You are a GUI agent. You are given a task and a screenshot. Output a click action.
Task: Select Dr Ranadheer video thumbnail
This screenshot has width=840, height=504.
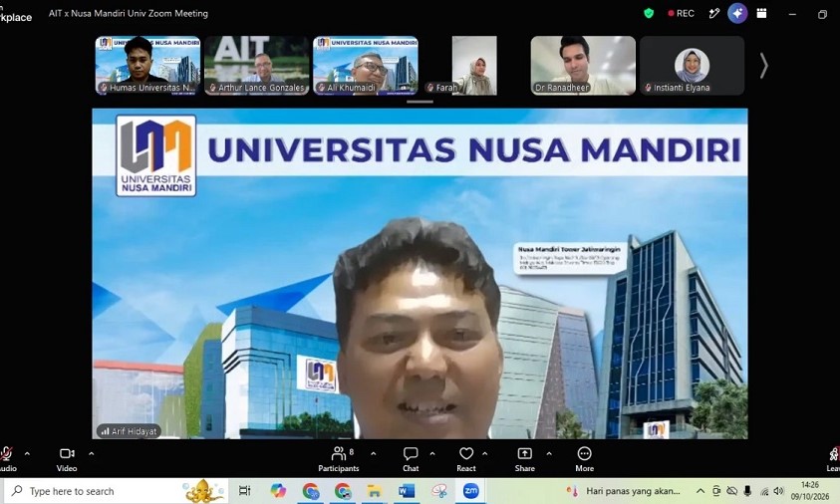(x=583, y=66)
